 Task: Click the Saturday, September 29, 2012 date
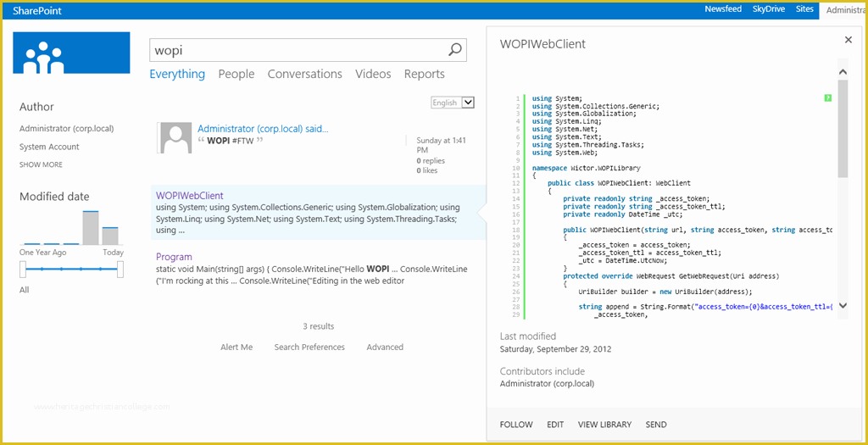tap(555, 349)
